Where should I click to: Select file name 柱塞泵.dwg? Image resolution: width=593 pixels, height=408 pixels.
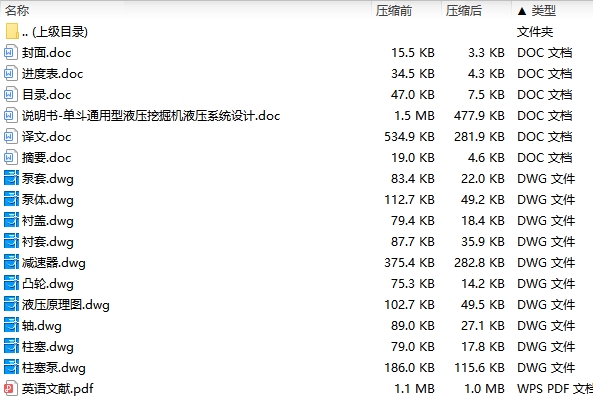(54, 368)
